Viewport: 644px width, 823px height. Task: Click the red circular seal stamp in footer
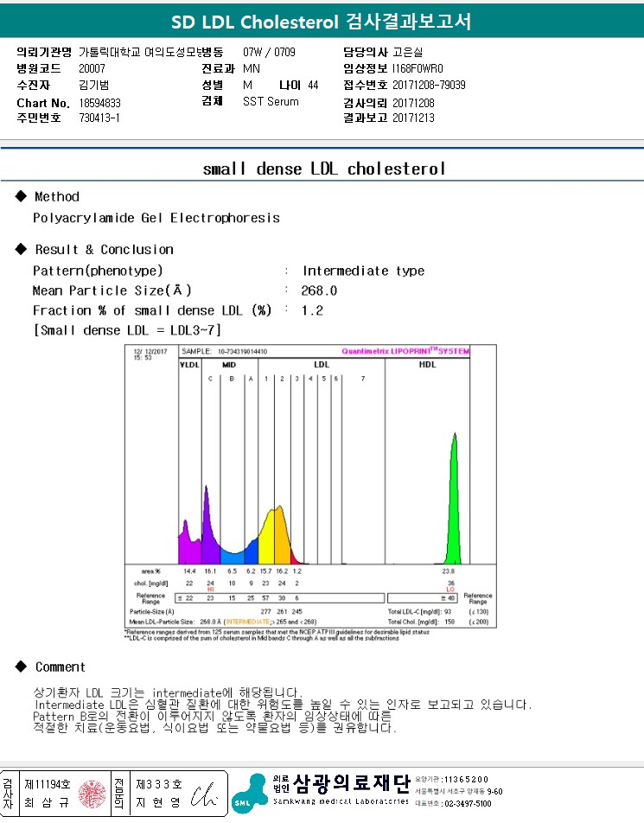[91, 793]
